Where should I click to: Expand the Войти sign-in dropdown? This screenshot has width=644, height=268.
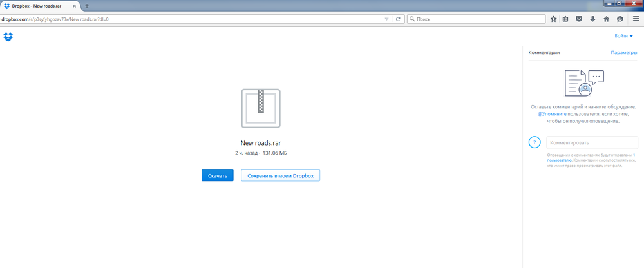pyautogui.click(x=623, y=36)
